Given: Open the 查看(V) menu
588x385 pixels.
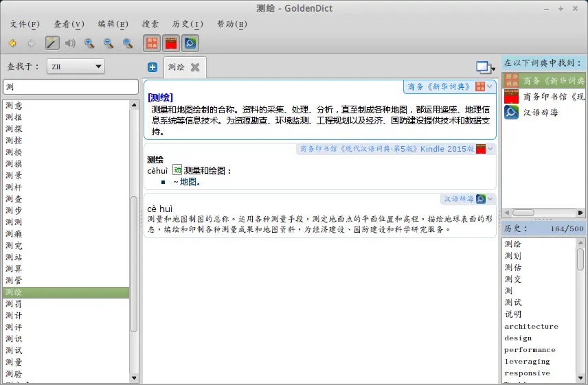Looking at the screenshot, I should pyautogui.click(x=69, y=24).
